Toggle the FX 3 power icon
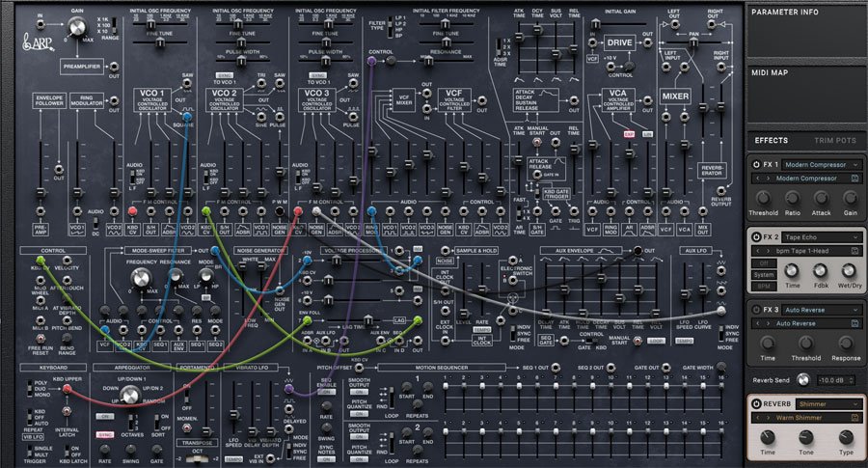Screen dimensions: 868x468 click(x=756, y=310)
